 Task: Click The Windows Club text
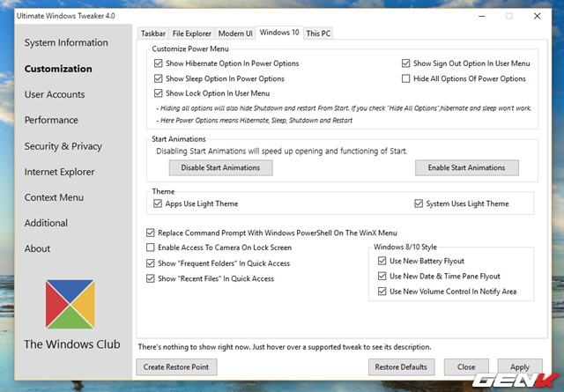tap(72, 344)
